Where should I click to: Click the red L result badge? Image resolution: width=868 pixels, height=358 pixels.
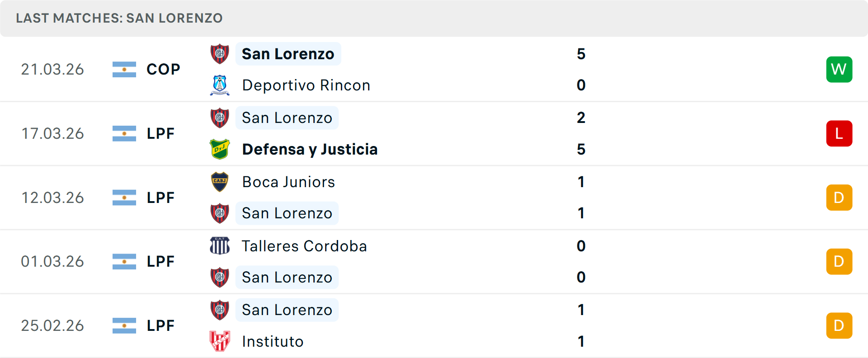pyautogui.click(x=839, y=133)
